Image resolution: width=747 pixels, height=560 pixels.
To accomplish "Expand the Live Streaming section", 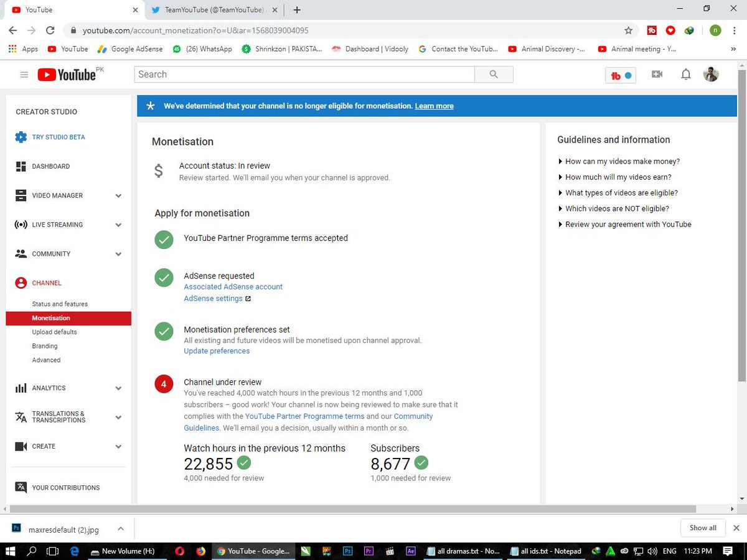I will (118, 225).
